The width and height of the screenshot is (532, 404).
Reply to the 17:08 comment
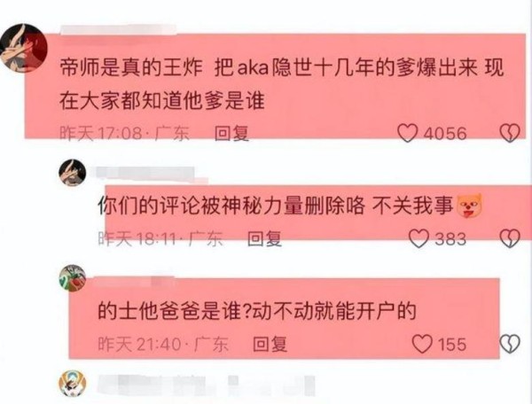coord(232,133)
